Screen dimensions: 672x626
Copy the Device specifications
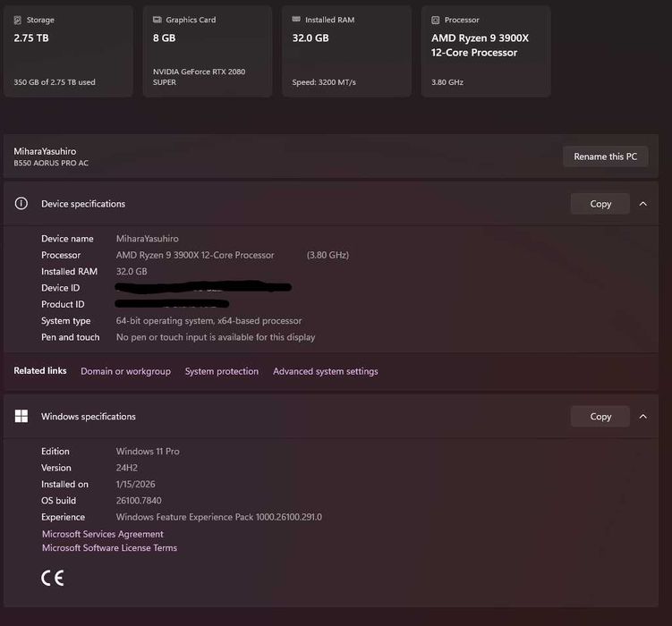pos(600,204)
